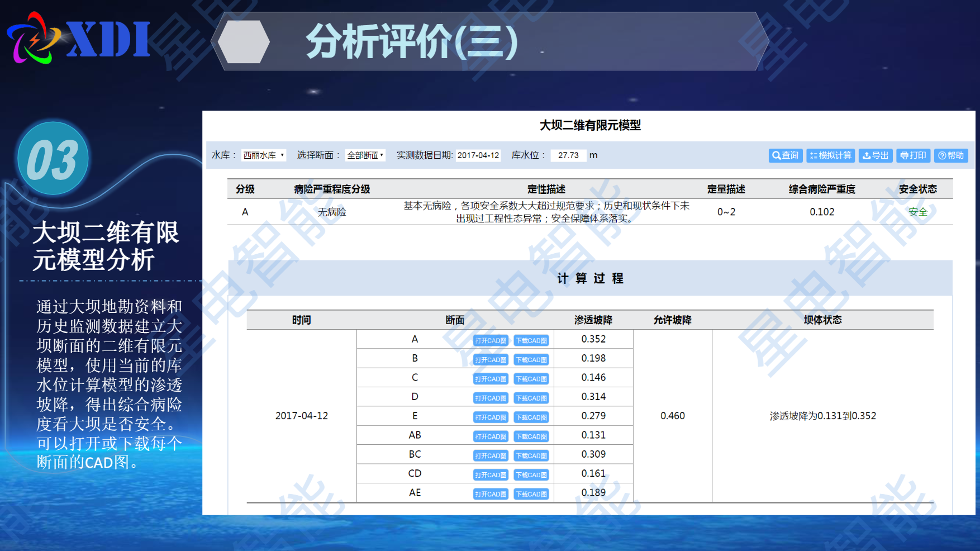Download CAD drawing for section B

(x=531, y=360)
